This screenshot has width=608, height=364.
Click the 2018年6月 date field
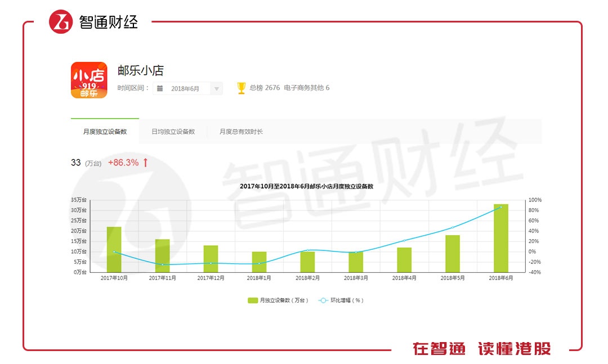pyautogui.click(x=187, y=88)
